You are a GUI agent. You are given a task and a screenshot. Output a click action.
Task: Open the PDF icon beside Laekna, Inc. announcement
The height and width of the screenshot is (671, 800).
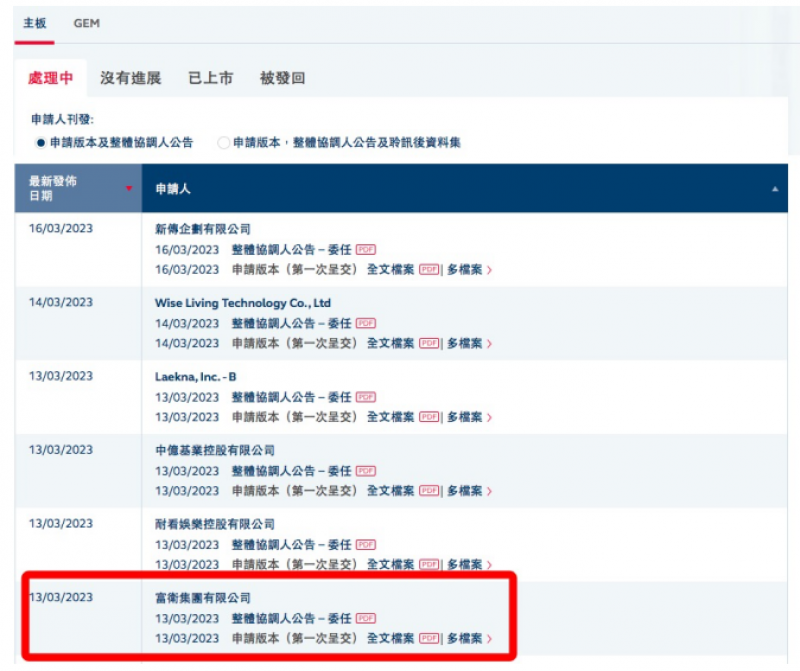click(x=365, y=398)
